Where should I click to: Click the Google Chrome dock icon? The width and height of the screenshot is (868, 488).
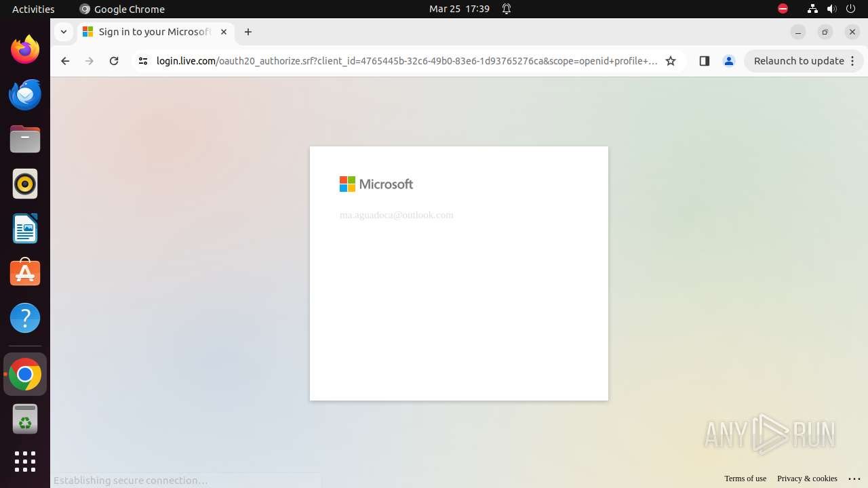click(25, 374)
